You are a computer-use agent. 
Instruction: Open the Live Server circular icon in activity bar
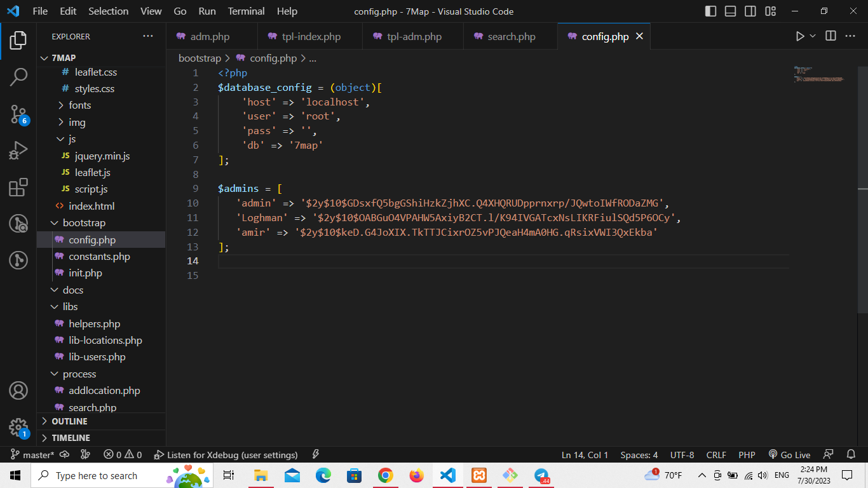pyautogui.click(x=18, y=224)
